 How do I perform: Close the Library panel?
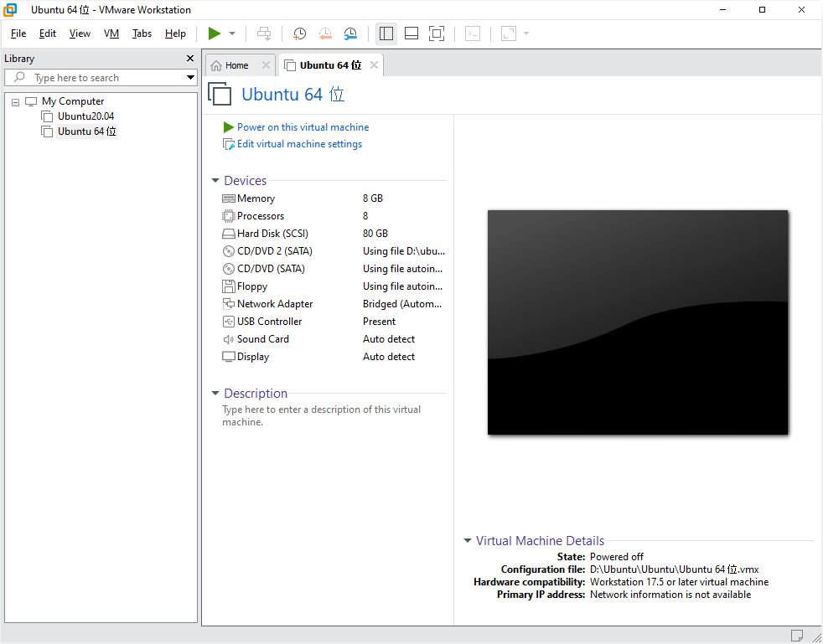[190, 59]
